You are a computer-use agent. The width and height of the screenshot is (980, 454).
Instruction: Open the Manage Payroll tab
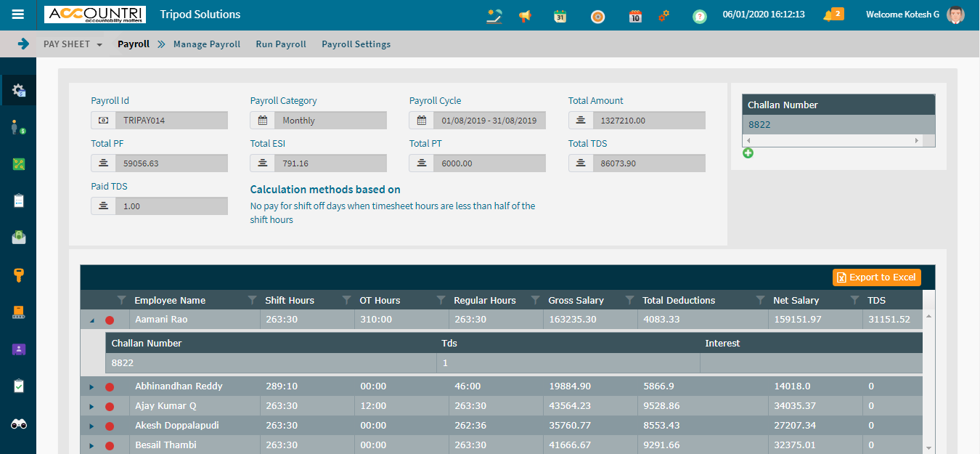click(207, 44)
